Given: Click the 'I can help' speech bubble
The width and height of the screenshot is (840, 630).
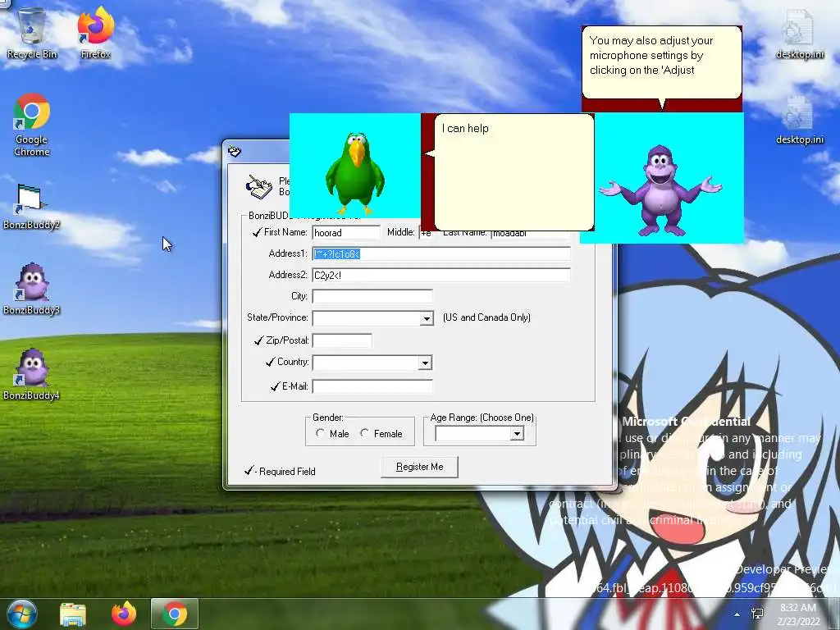Looking at the screenshot, I should (x=514, y=172).
